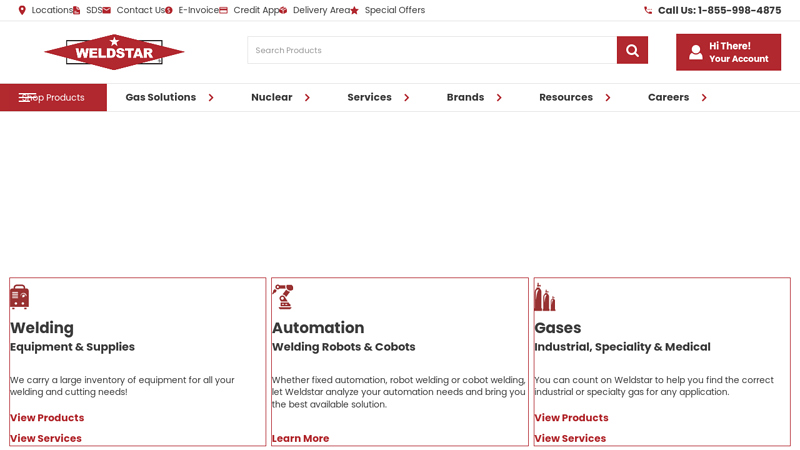Click the robot arm Automation icon
This screenshot has width=800, height=450.
pyautogui.click(x=283, y=297)
